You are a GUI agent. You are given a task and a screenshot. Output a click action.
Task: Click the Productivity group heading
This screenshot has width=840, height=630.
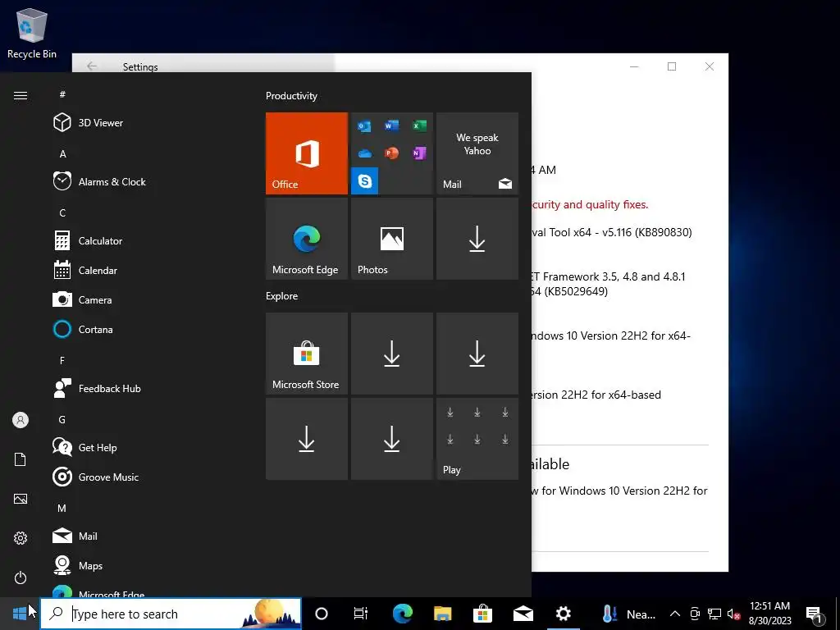point(291,96)
